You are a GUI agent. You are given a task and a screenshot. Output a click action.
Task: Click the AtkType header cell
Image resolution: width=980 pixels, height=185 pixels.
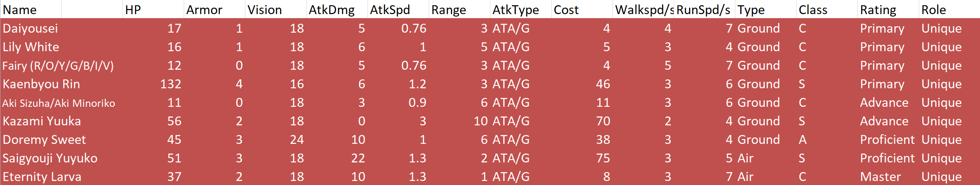point(515,10)
